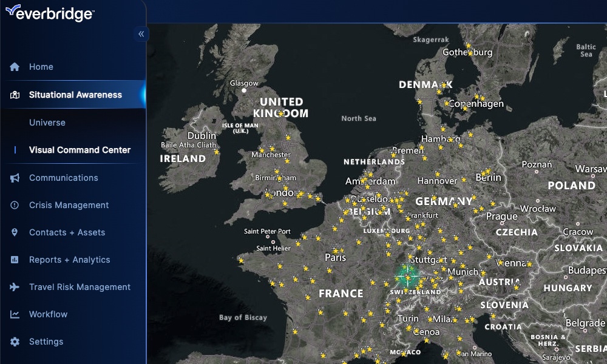
Task: Open the Settings section
Action: coord(46,342)
